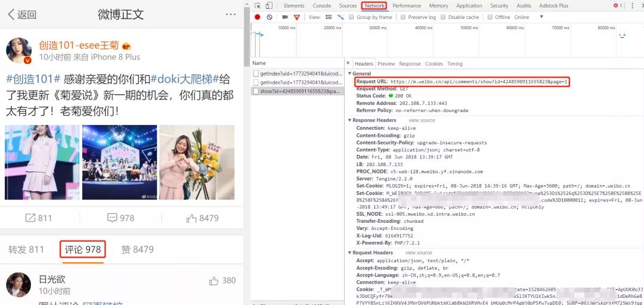Go back with the 返回 arrow
Image resolution: width=644 pixels, height=305 pixels.
22,15
